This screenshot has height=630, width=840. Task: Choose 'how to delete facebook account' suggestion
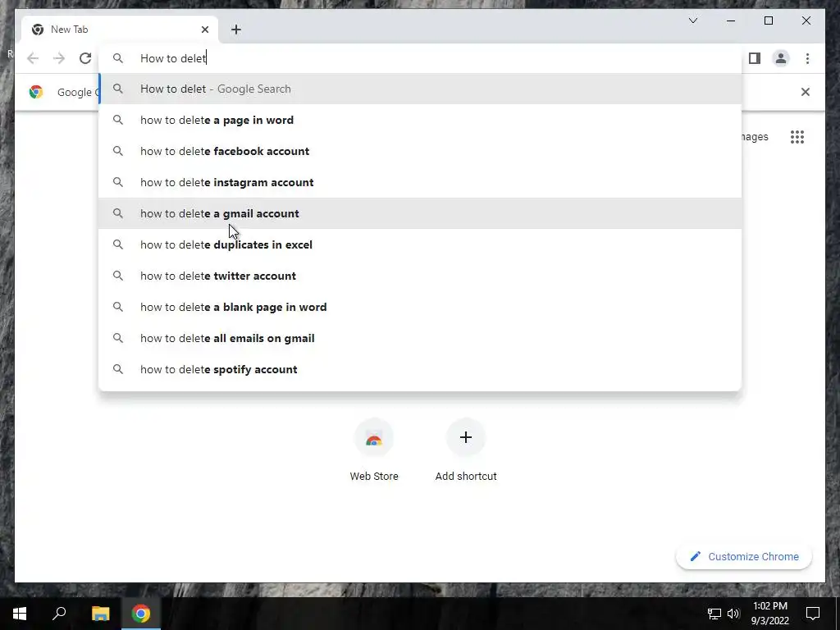click(420, 151)
